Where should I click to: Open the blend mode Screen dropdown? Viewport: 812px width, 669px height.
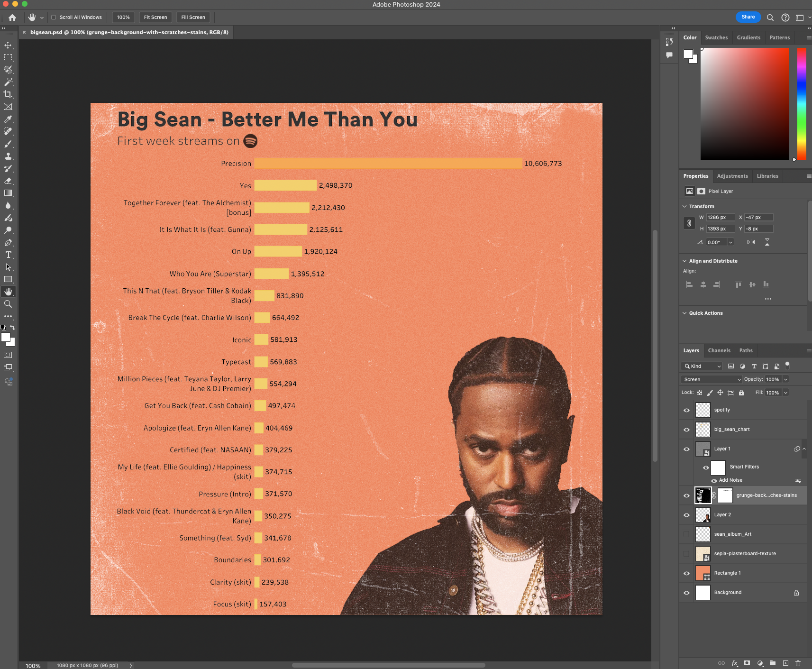point(712,379)
